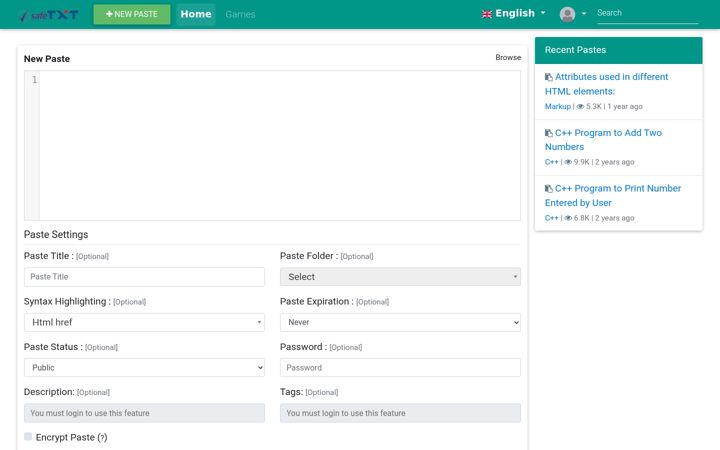Image resolution: width=720 pixels, height=450 pixels.
Task: Focus the Paste Title input field
Action: click(144, 277)
